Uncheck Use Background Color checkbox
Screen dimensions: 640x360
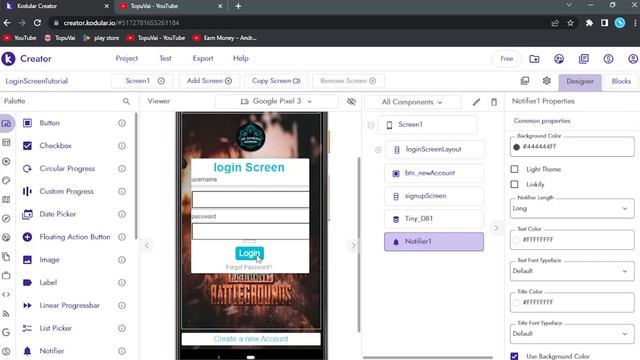click(514, 356)
